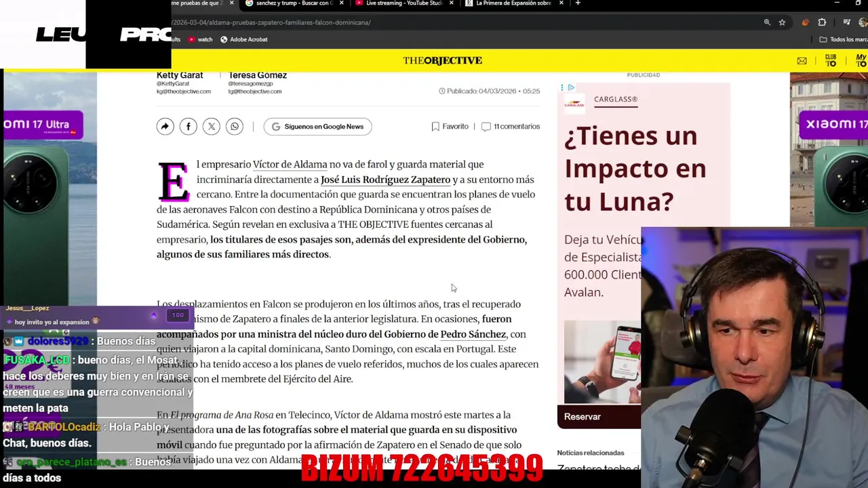Screen dimensions: 868x488
Task: Click the kg@theobjective.com email
Action: (184, 91)
